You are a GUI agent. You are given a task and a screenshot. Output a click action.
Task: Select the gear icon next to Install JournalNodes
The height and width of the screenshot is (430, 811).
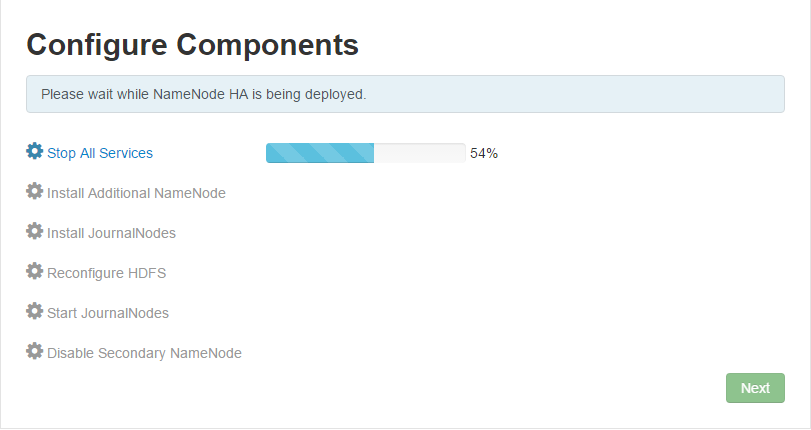click(35, 232)
